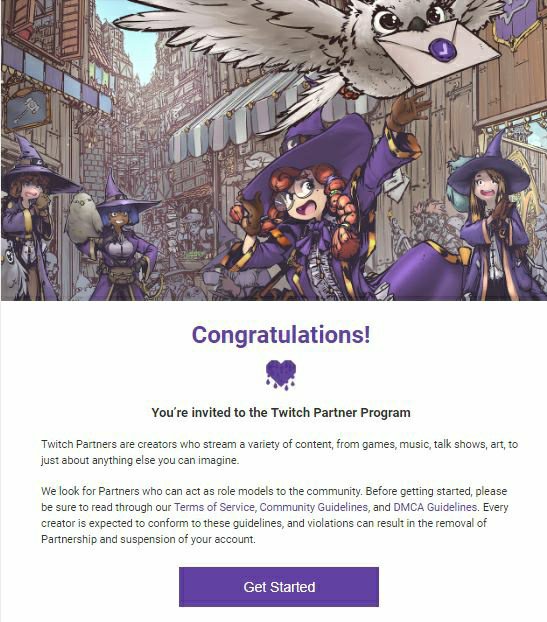This screenshot has height=622, width=547.
Task: Click the purple wax seal on envelope
Action: (443, 49)
